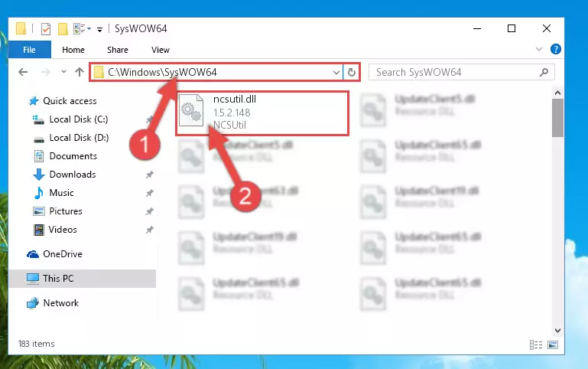Expand the ribbon with the chevron
This screenshot has height=369, width=588.
(539, 49)
